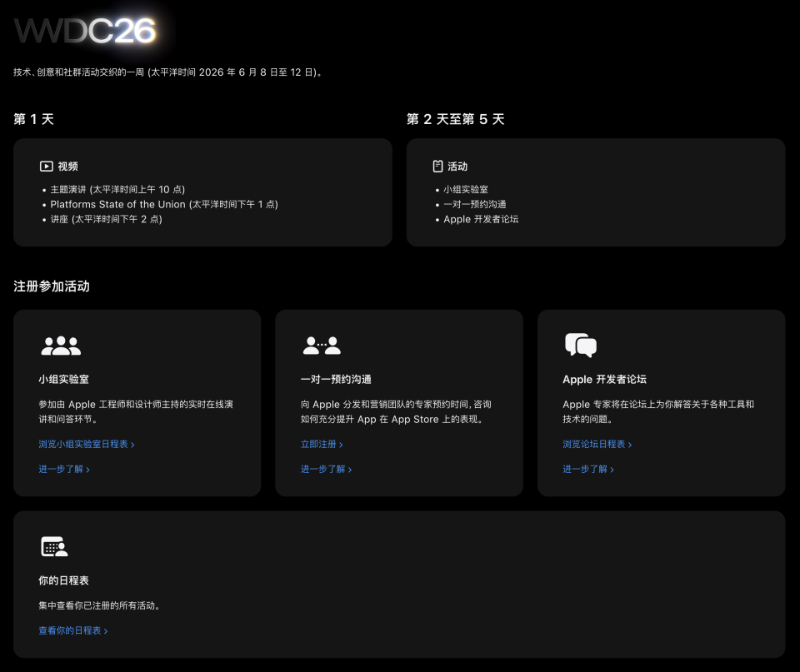
Task: Click the speech bubbles forum icon
Action: [x=581, y=346]
